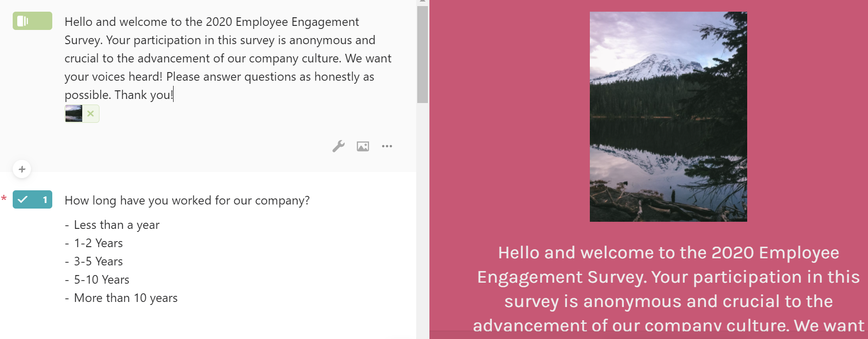868x339 pixels.
Task: Click the scroll up arrow above the scrollbar
Action: (422, 2)
